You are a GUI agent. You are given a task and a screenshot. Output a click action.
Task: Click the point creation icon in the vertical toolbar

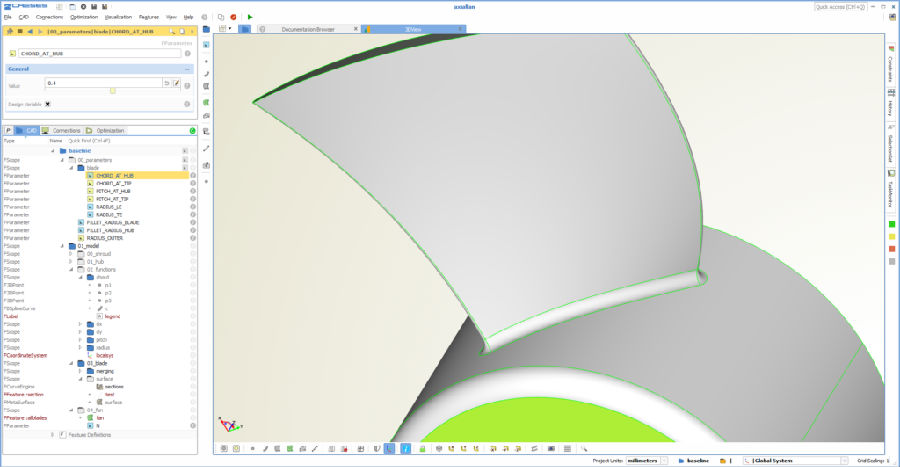pos(206,61)
